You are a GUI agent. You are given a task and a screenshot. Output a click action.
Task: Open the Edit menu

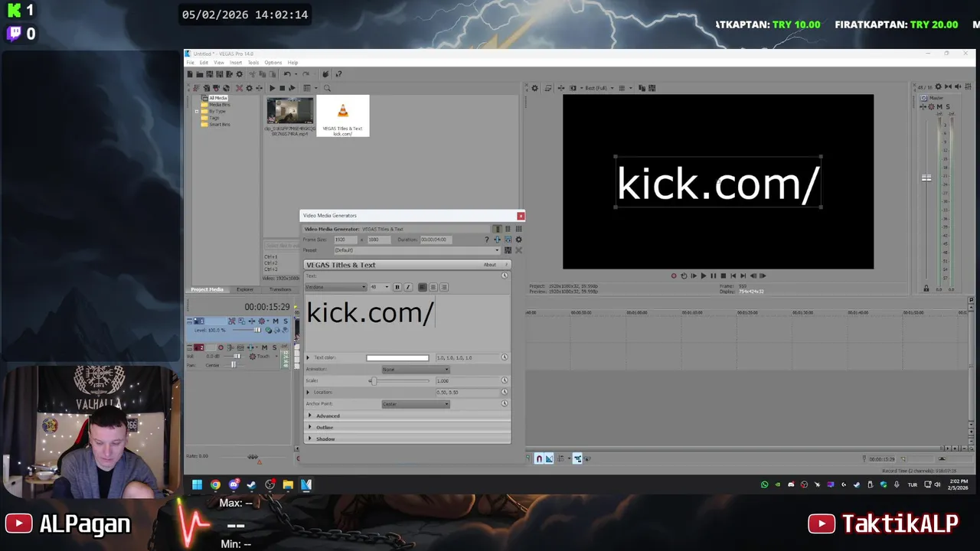[204, 63]
